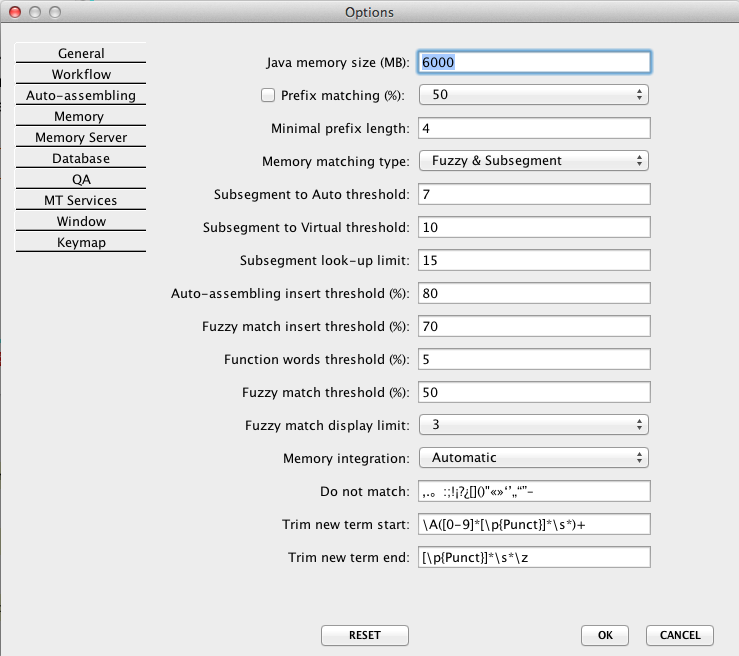Close the Options window with red button
This screenshot has width=739, height=656.
pyautogui.click(x=13, y=12)
